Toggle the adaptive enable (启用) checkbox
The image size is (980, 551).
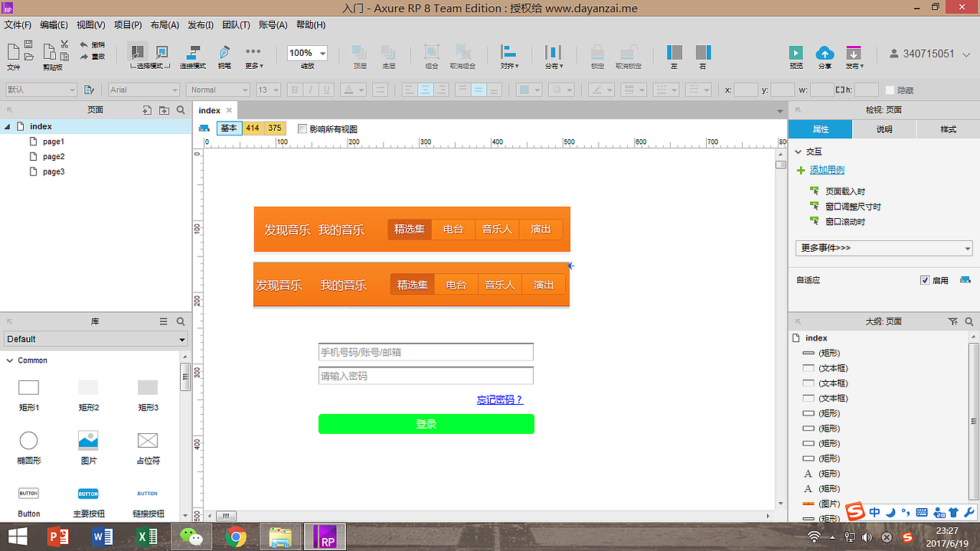tap(925, 281)
